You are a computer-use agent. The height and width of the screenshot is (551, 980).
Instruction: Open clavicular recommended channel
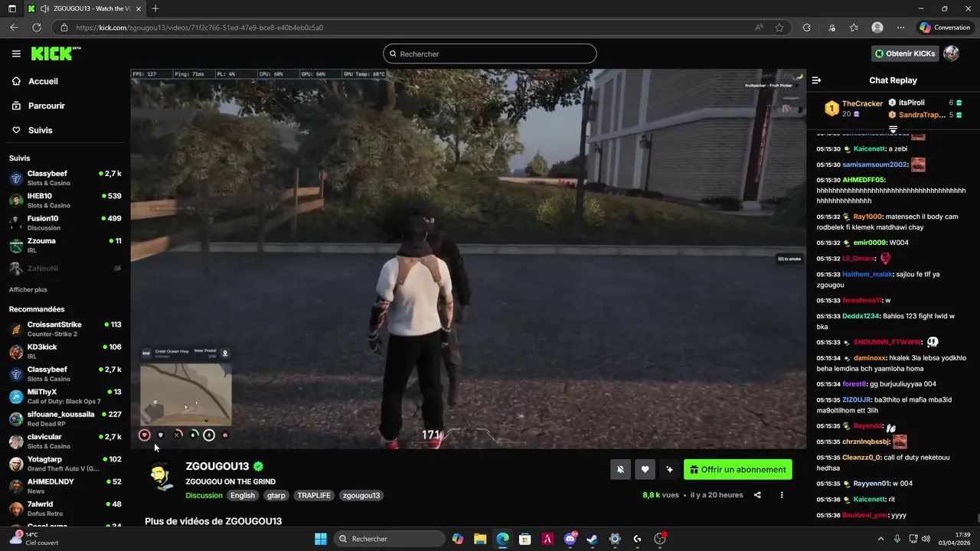pos(65,441)
